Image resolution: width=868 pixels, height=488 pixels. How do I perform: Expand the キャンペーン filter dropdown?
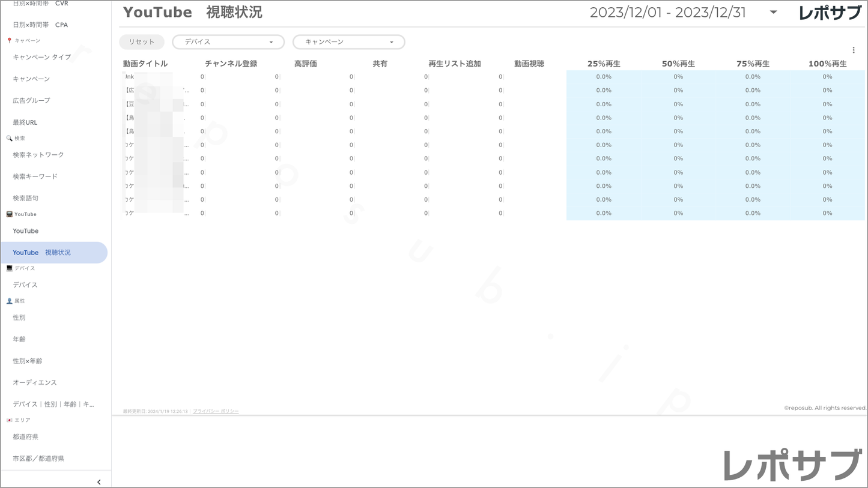coord(348,42)
